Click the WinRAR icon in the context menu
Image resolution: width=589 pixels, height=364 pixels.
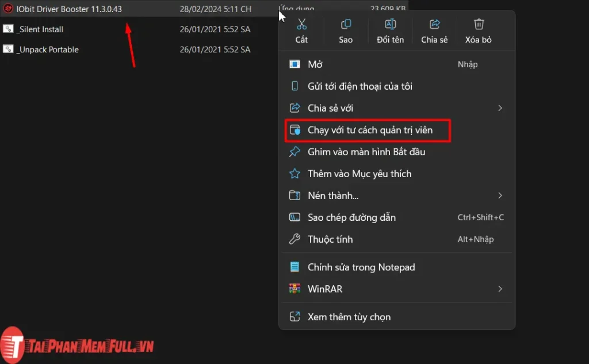(295, 289)
